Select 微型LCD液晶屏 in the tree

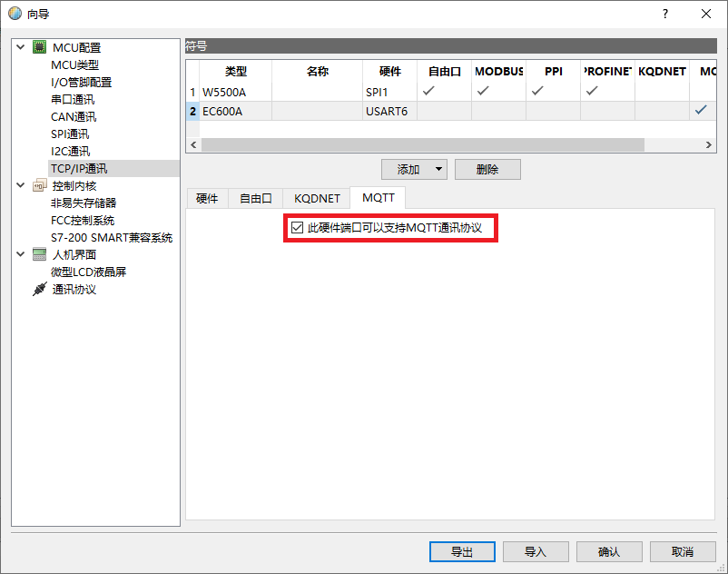(88, 272)
